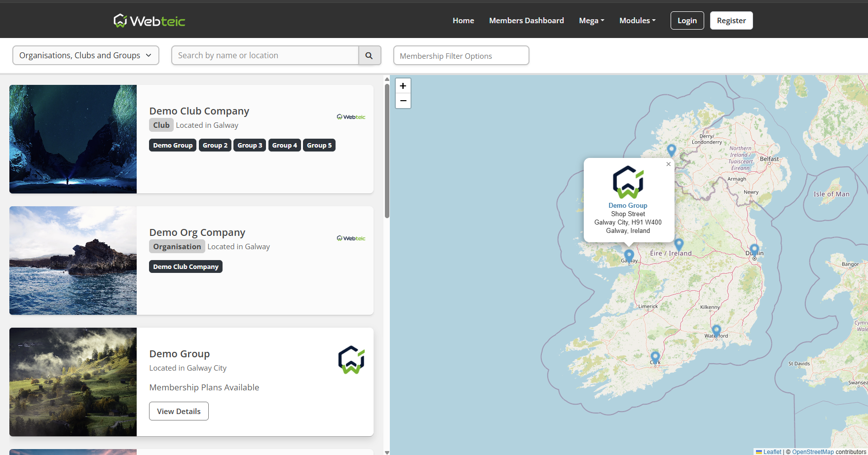Image resolution: width=868 pixels, height=455 pixels.
Task: Focus the Search by name or location field
Action: coord(265,55)
